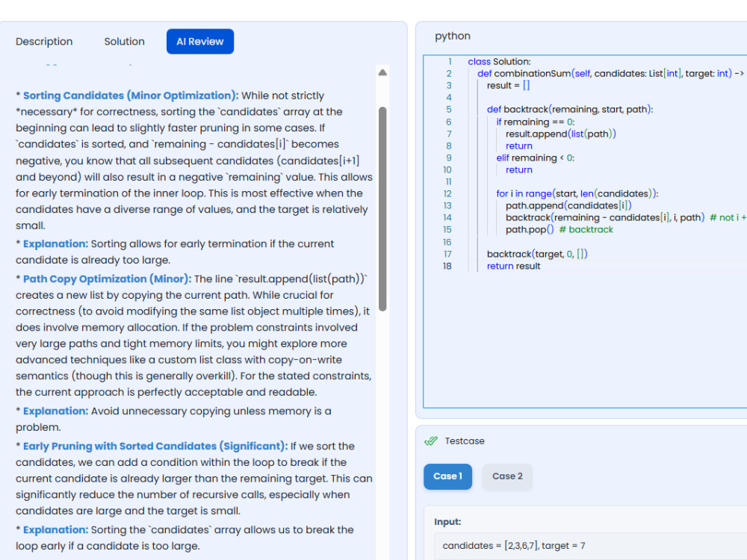Click 'path.pop() # backtrack' code line
Image resolution: width=747 pixels, height=560 pixels.
[560, 229]
